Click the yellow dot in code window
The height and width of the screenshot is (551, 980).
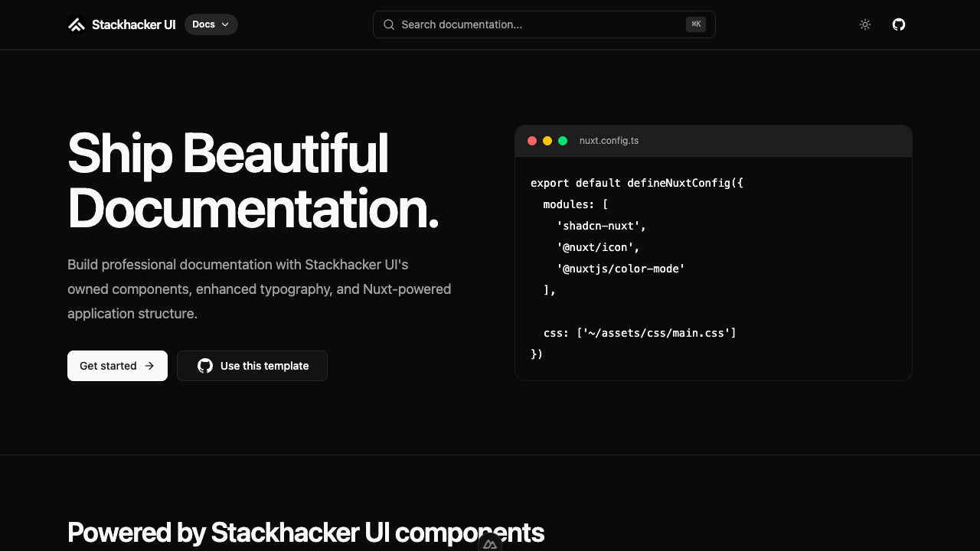547,141
